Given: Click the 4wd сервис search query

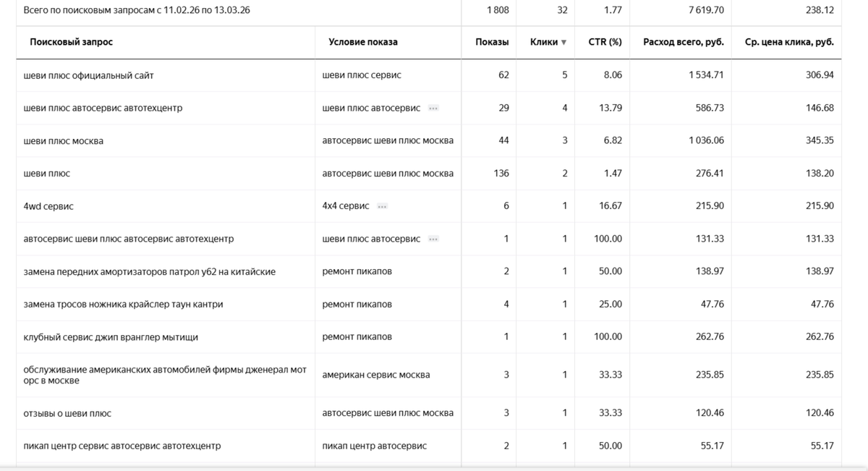Looking at the screenshot, I should click(x=48, y=206).
